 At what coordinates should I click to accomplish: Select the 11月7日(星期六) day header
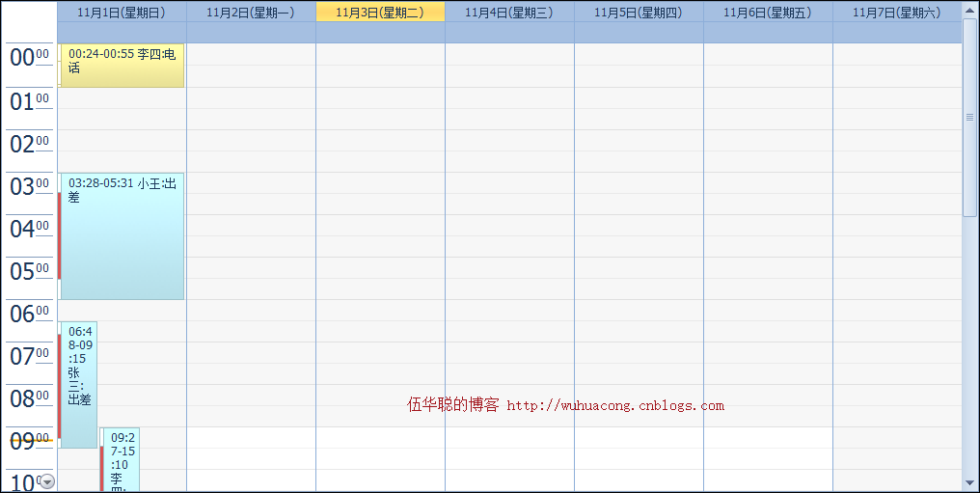pos(897,12)
